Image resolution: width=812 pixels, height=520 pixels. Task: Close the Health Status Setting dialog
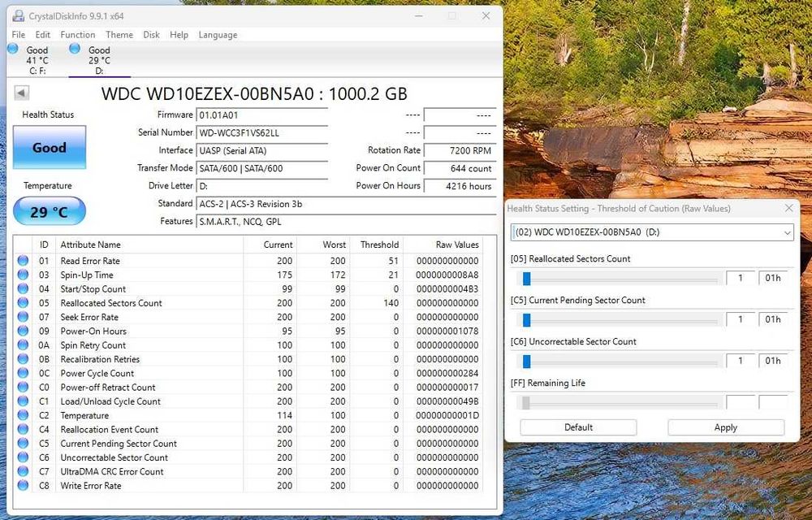point(788,208)
